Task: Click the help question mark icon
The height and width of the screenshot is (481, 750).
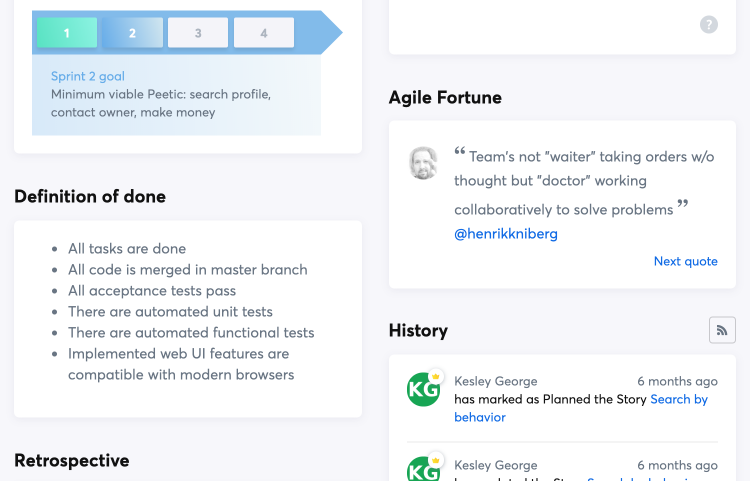Action: pyautogui.click(x=709, y=25)
